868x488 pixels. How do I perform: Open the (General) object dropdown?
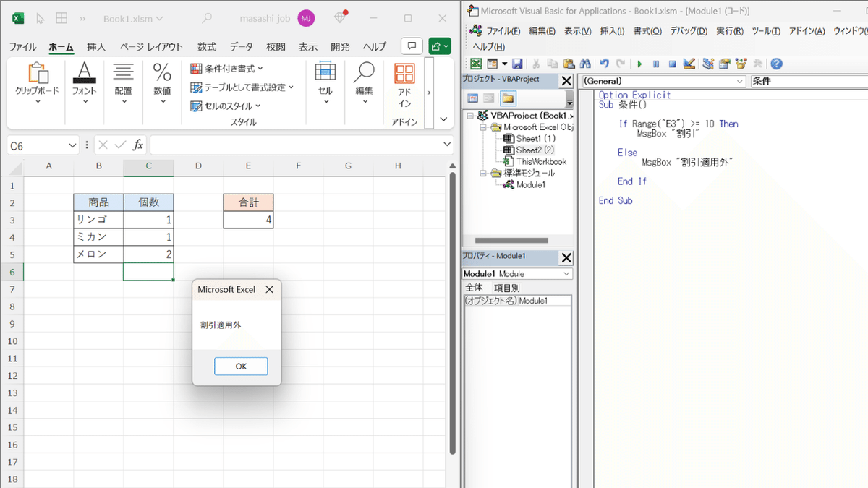(663, 81)
